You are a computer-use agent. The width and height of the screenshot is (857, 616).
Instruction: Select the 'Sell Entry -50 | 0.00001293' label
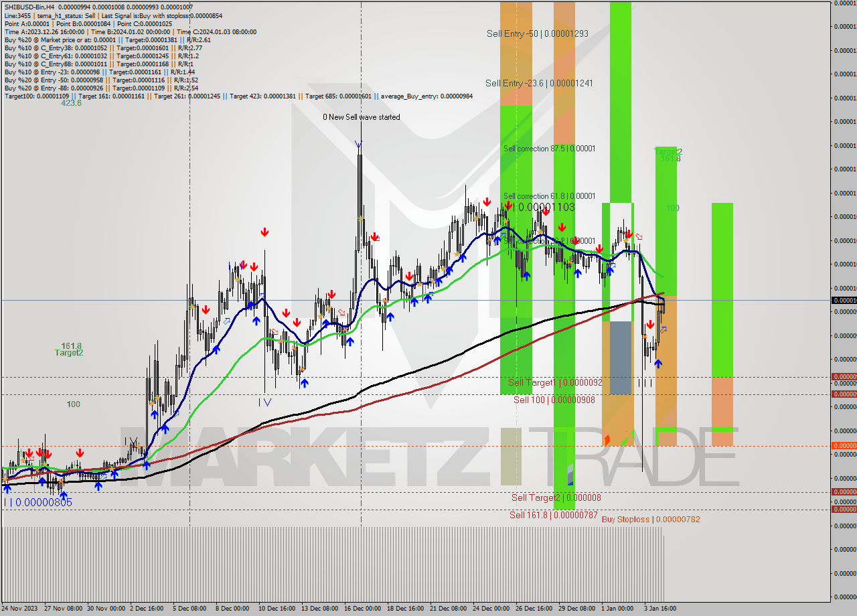coord(538,33)
